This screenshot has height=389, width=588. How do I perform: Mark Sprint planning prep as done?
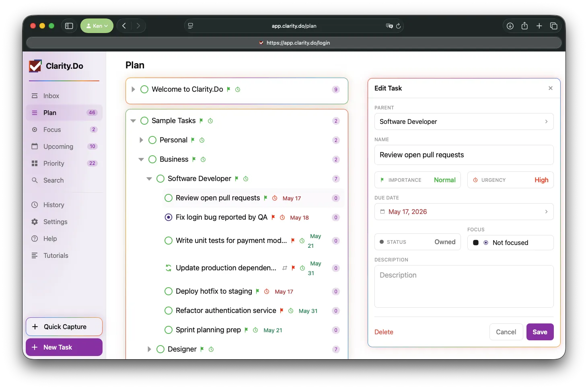169,330
